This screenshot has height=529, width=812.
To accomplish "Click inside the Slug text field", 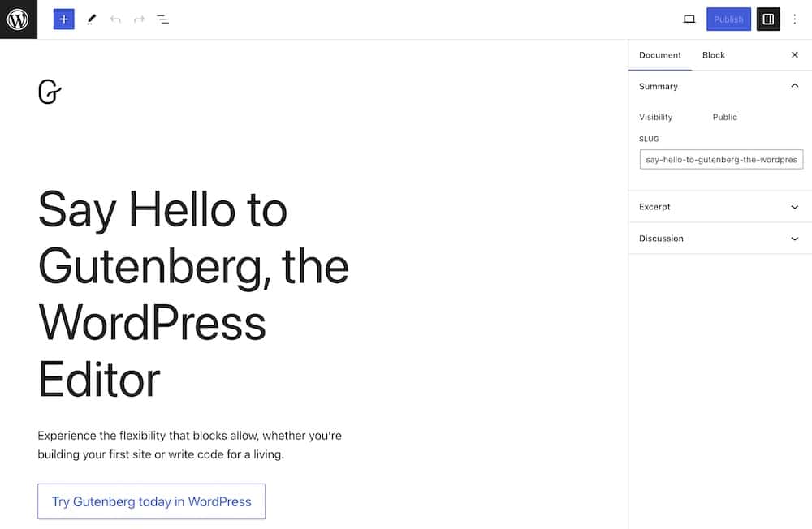I will [721, 159].
